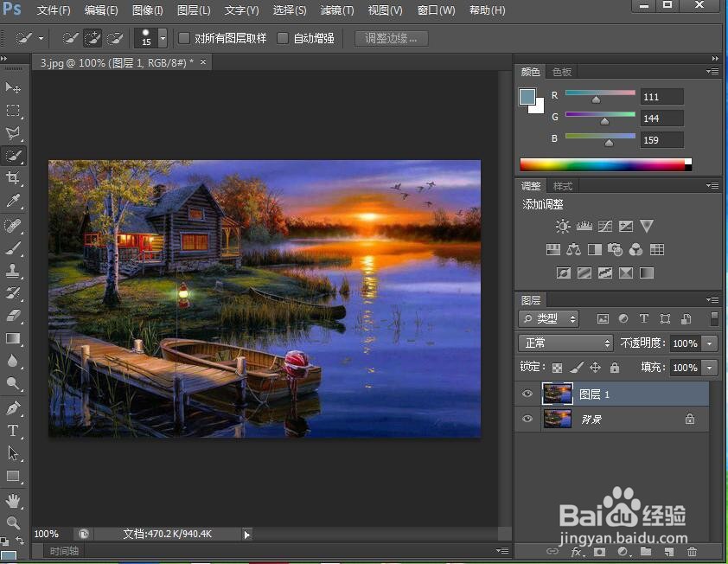Viewport: 728px width, 564px height.
Task: Select the Dodge tool
Action: click(12, 383)
